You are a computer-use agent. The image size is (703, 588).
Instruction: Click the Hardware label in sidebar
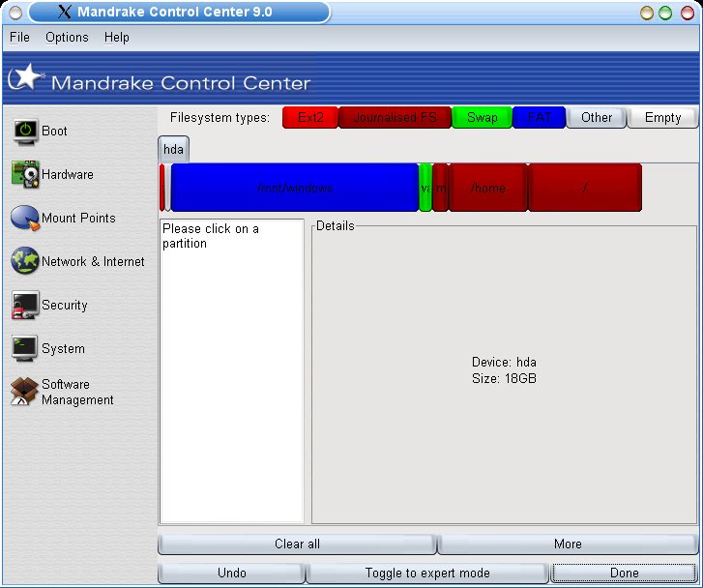coord(68,174)
